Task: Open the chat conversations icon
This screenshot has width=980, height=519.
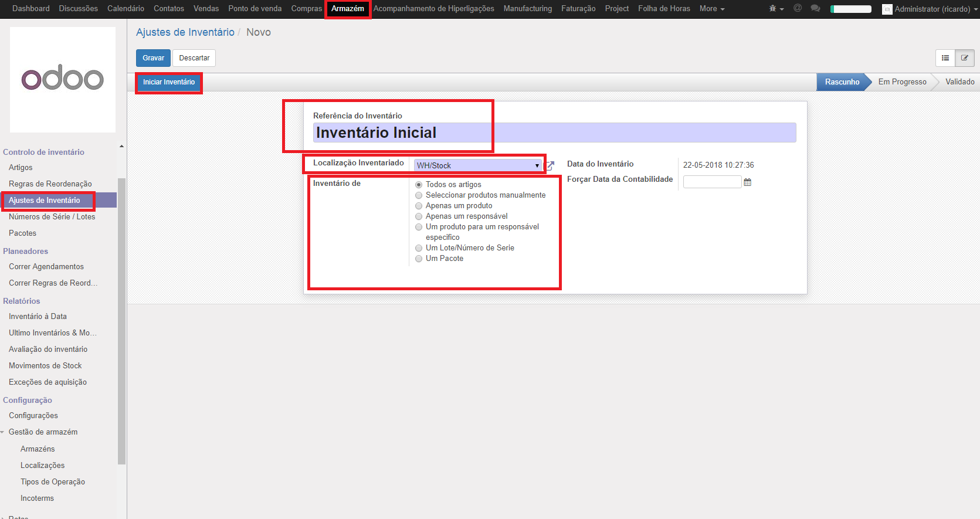Action: pos(815,8)
